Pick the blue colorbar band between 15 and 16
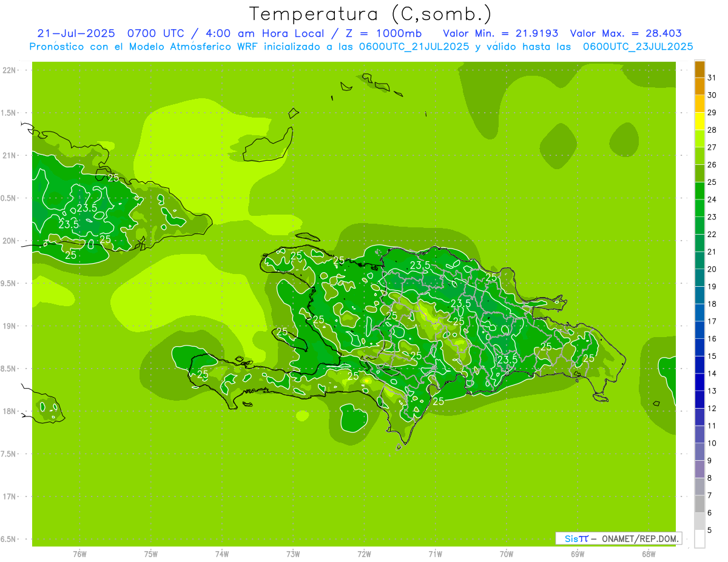This screenshot has width=728, height=562. point(699,347)
